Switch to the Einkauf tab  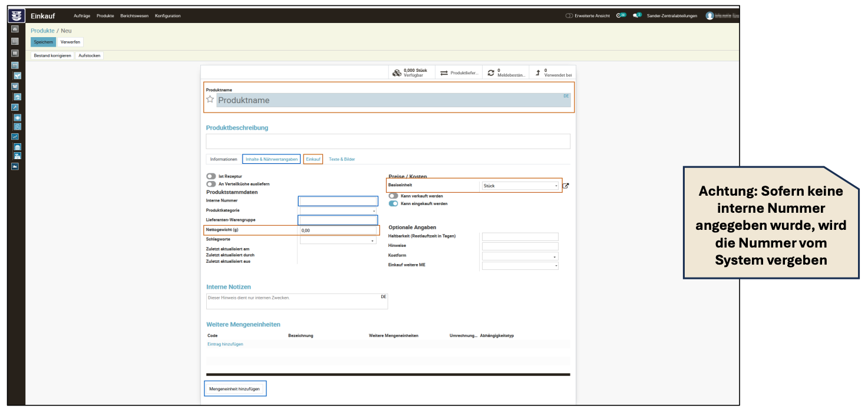point(313,159)
